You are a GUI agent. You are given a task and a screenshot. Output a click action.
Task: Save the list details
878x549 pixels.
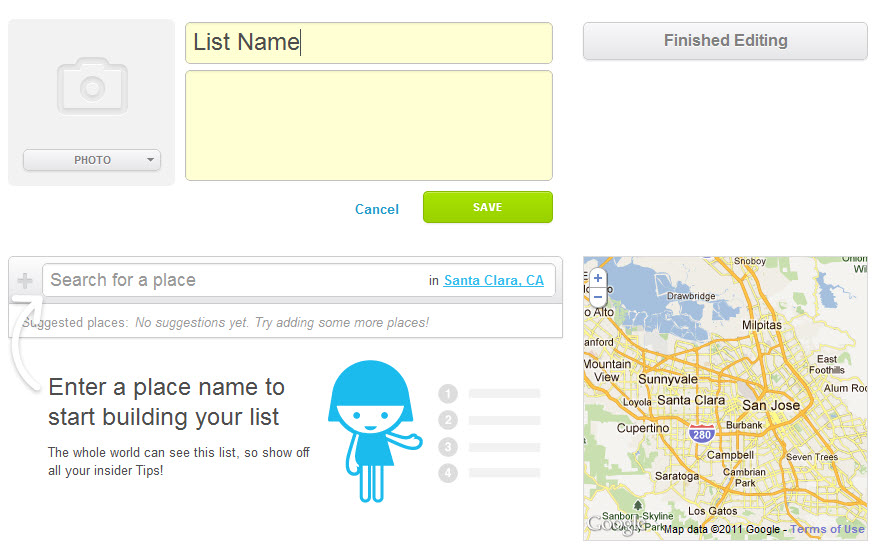point(488,207)
